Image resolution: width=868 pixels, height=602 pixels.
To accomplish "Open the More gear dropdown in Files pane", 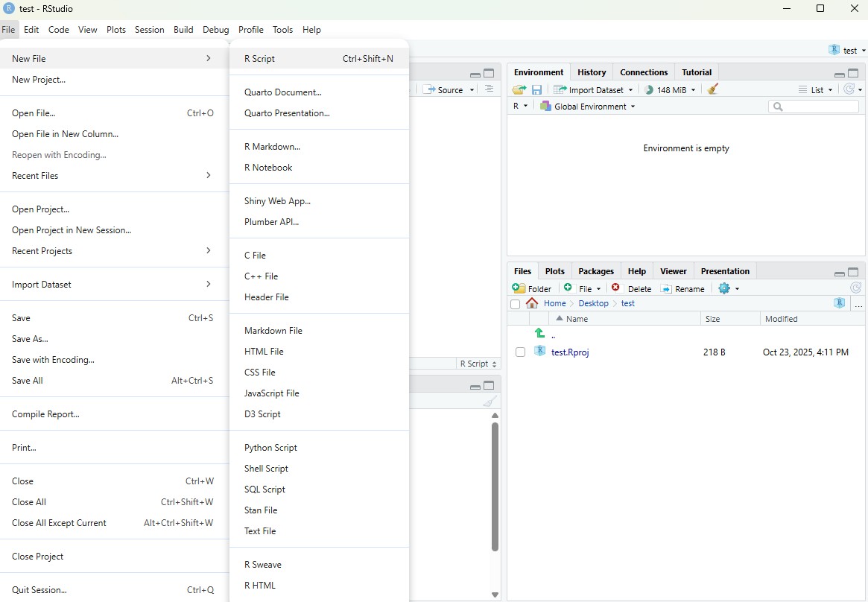I will (x=729, y=288).
